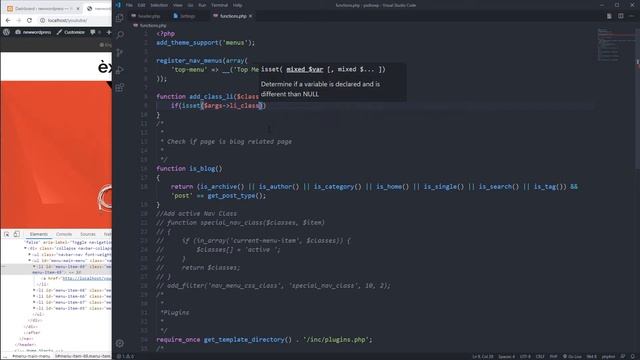Open the Sources tab in DevTools
Screen dimensions: 640x360
pyautogui.click(x=87, y=234)
